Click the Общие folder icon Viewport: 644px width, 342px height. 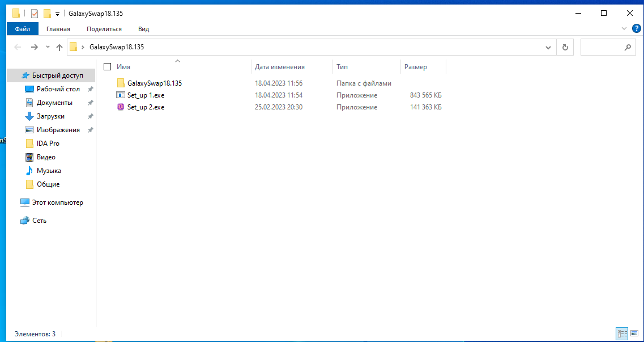click(x=29, y=184)
